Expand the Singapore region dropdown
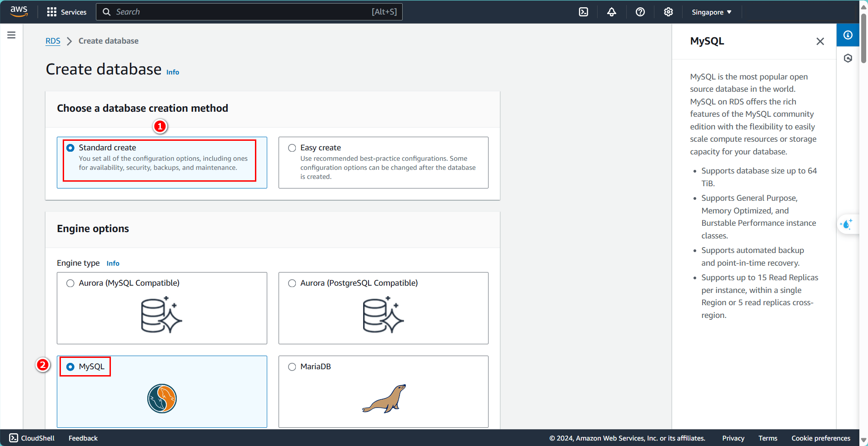The image size is (868, 446). click(712, 12)
